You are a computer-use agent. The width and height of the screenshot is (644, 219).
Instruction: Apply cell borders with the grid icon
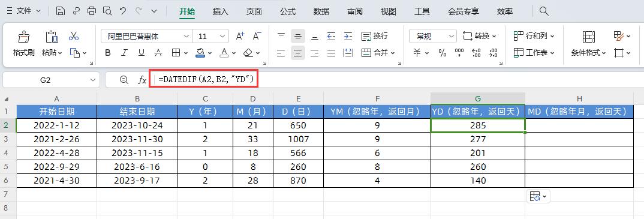tap(176, 53)
